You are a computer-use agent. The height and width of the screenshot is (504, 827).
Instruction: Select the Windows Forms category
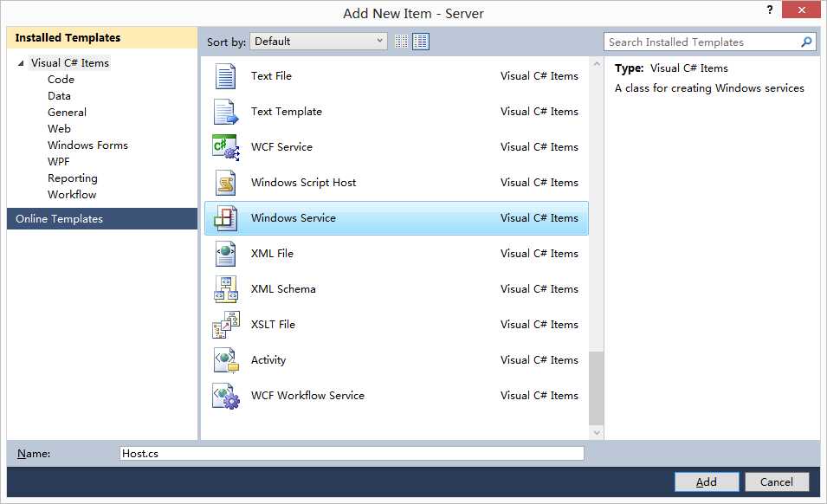[x=87, y=145]
